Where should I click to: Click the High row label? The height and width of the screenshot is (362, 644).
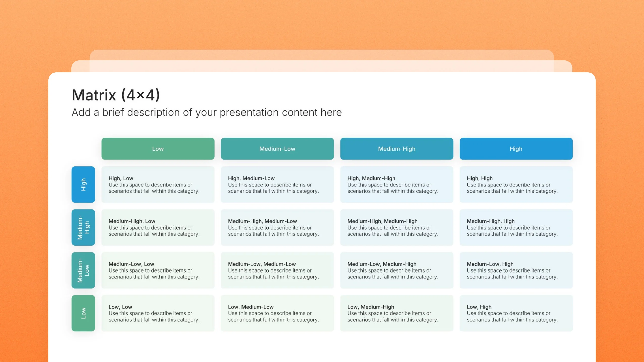point(83,185)
